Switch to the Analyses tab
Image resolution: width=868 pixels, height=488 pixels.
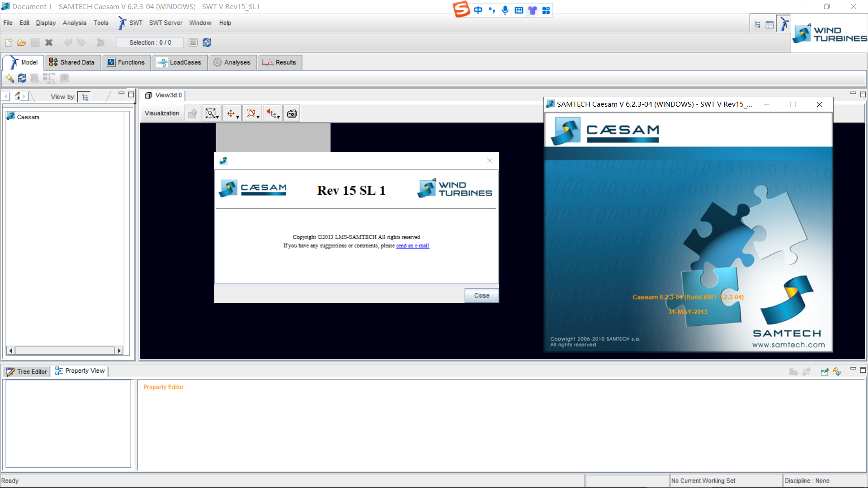coord(232,62)
